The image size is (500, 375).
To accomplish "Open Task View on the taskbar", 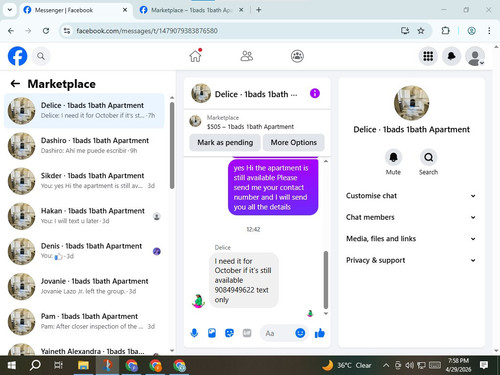I will tap(58, 365).
